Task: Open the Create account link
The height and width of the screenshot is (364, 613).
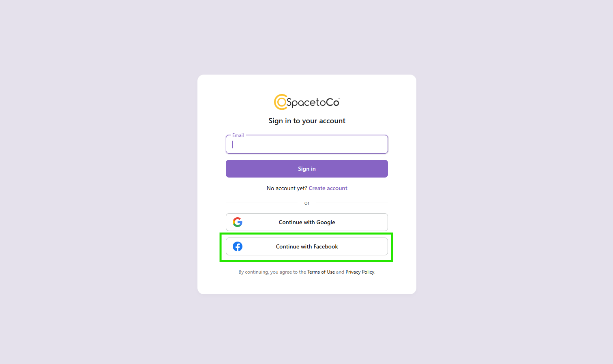Action: (328, 188)
